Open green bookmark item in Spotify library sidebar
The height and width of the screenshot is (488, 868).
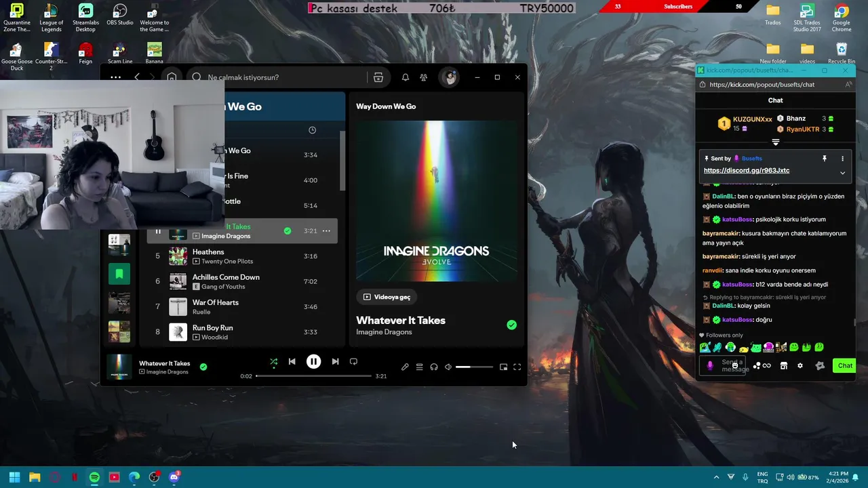click(119, 274)
